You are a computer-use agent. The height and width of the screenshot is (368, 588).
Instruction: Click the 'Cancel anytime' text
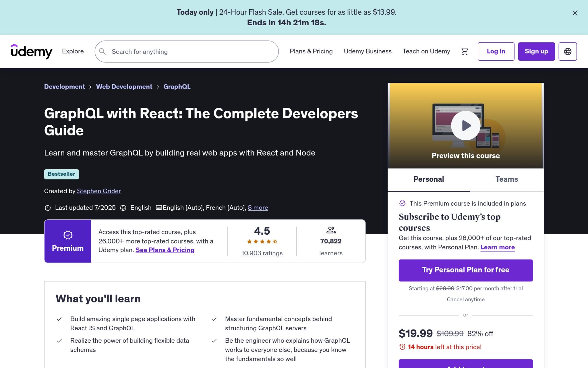pos(465,300)
